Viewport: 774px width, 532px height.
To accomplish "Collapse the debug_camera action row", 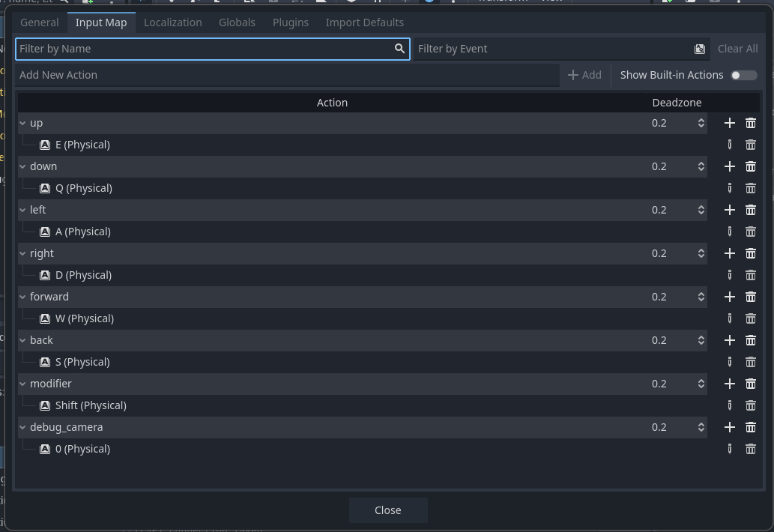I will [22, 427].
